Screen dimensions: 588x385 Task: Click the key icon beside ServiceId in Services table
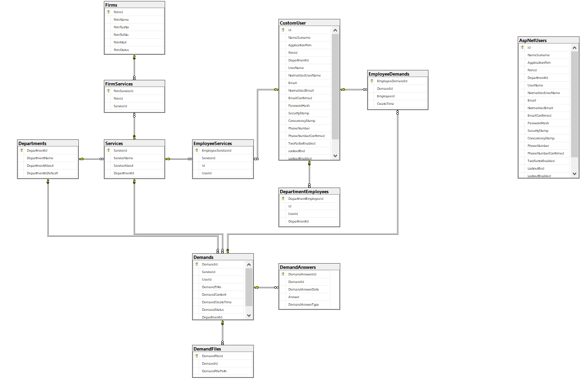click(x=108, y=150)
